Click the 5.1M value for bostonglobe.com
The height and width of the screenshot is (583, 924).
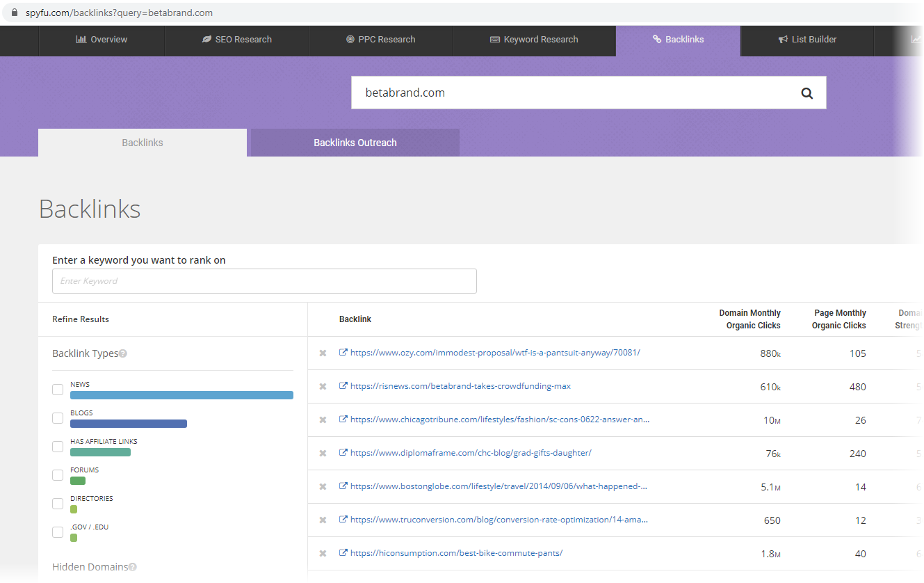(770, 487)
